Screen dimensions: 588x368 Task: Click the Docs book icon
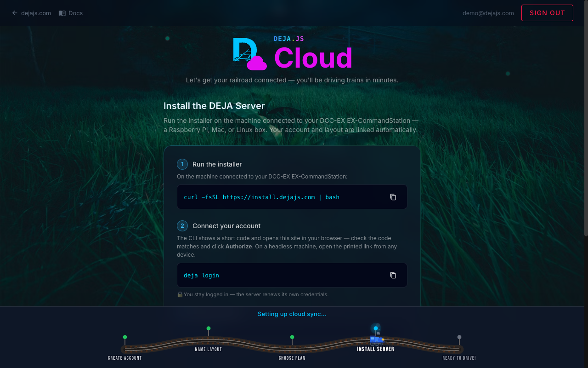click(62, 13)
